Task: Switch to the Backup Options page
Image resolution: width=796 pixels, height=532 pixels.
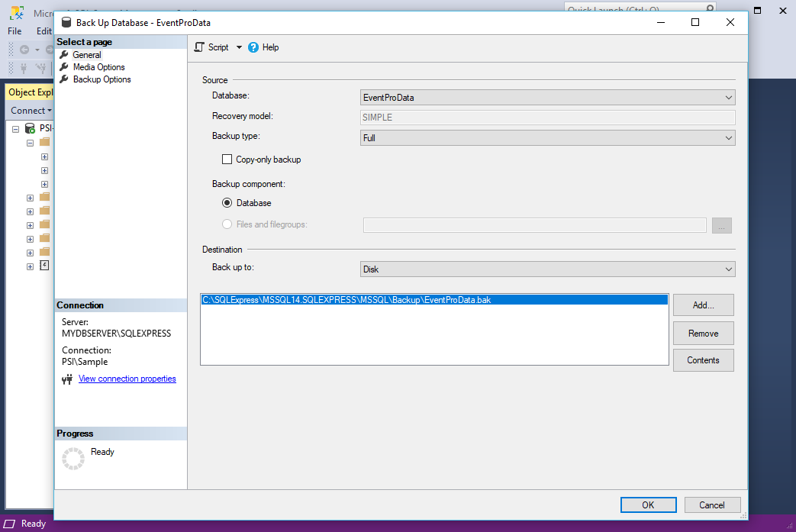Action: (102, 79)
